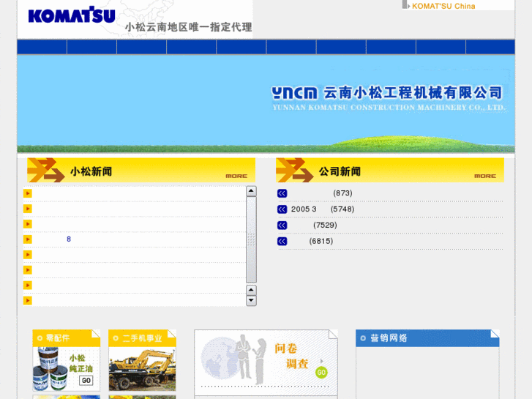The image size is (532, 399).
Task: Click the green GO button for 问卷调查
Action: (x=321, y=373)
